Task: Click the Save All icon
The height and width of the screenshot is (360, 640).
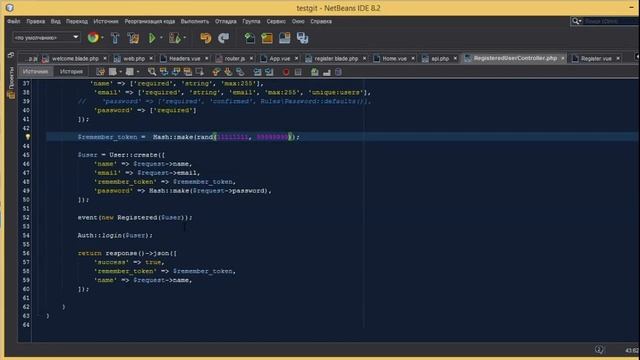Action: [302, 38]
